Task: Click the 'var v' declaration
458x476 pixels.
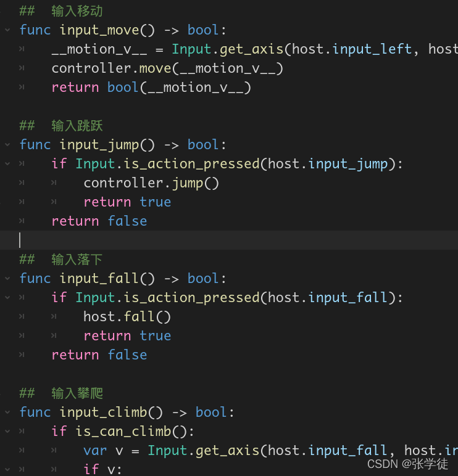Action: 103,451
